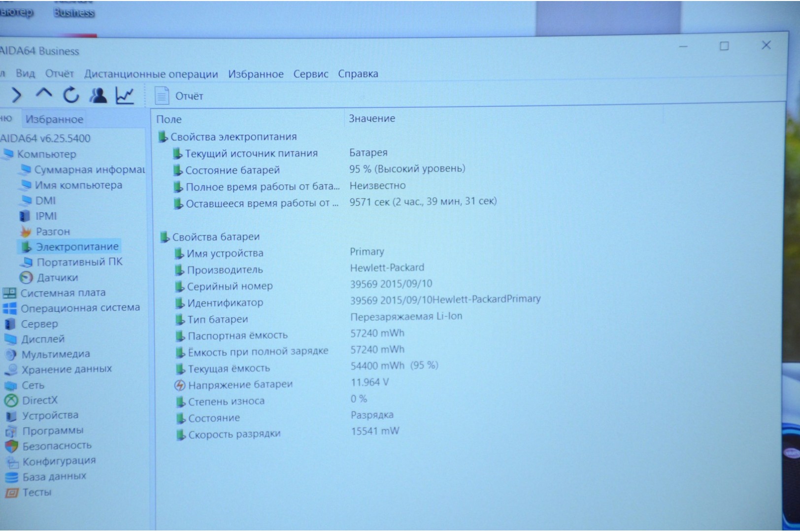The width and height of the screenshot is (800, 532).
Task: Select the Разгон flame item
Action: (x=52, y=232)
